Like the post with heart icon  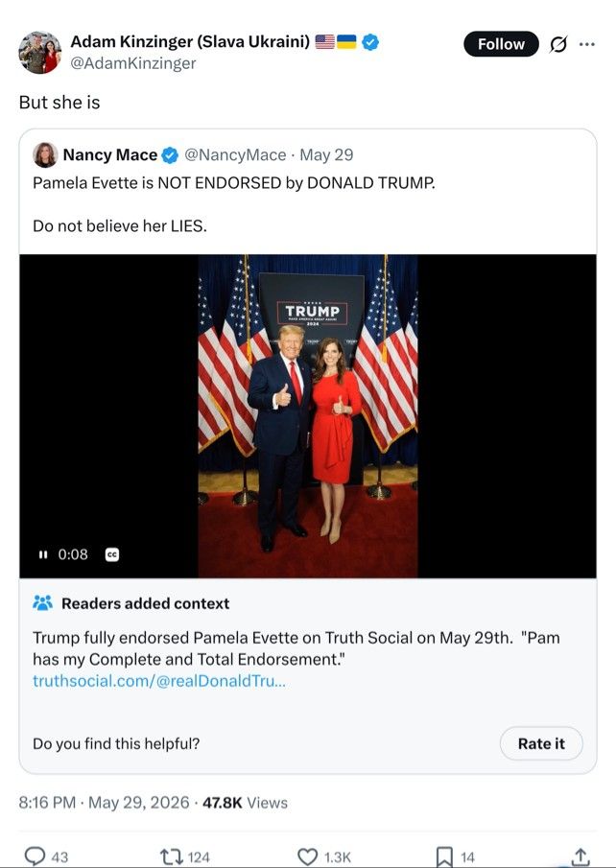307,856
